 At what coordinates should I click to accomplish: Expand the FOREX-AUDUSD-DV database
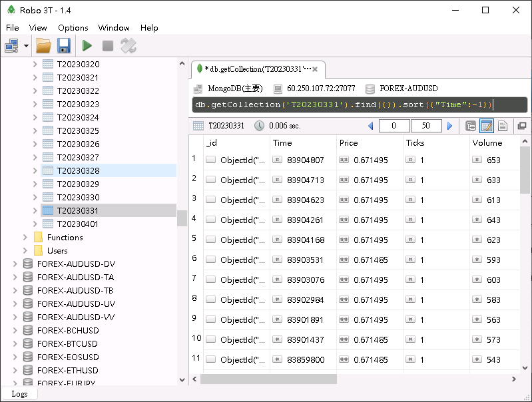click(x=15, y=264)
